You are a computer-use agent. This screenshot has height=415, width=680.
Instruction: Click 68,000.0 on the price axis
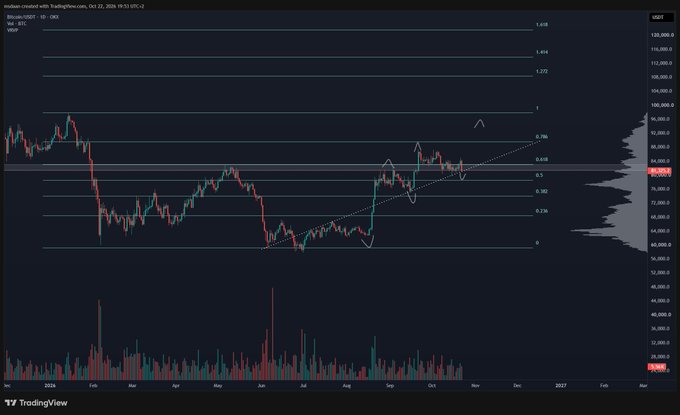(x=661, y=217)
